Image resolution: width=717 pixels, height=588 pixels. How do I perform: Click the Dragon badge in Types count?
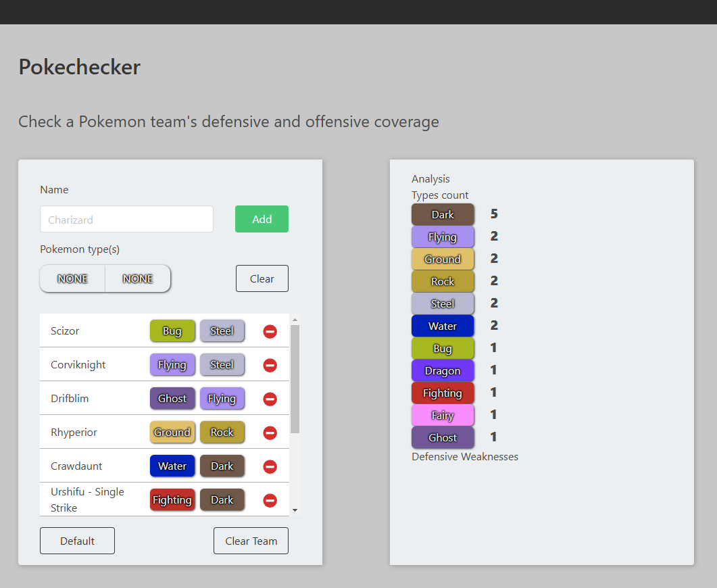click(443, 371)
